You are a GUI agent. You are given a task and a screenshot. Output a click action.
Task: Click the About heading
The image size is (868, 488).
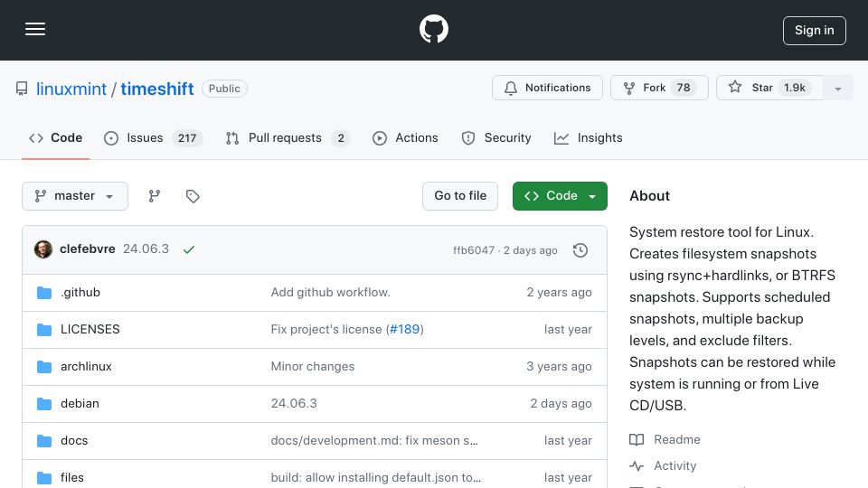coord(649,196)
